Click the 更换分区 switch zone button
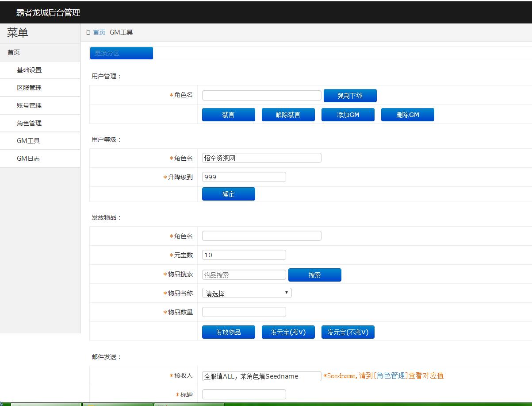532x406 pixels. [x=121, y=53]
